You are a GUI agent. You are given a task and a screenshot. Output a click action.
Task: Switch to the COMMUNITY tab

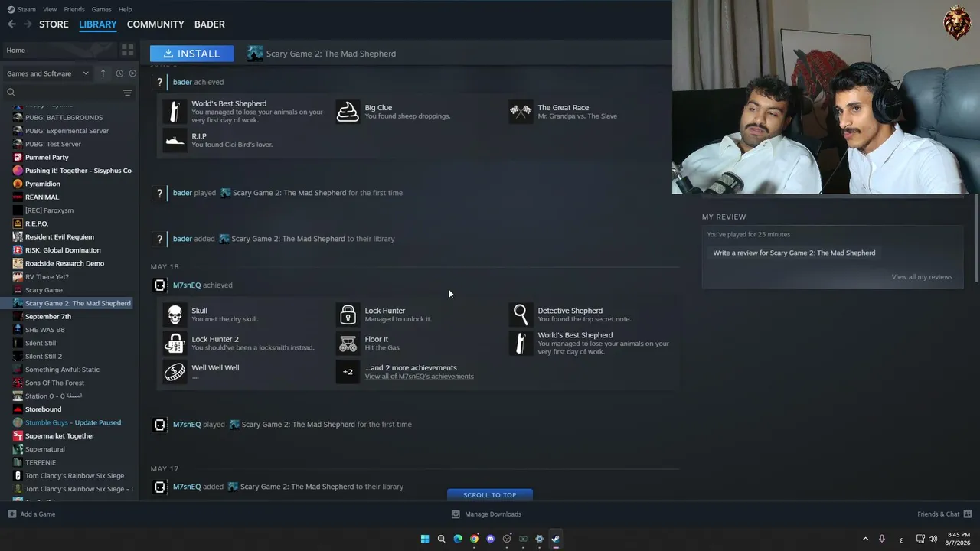(155, 24)
